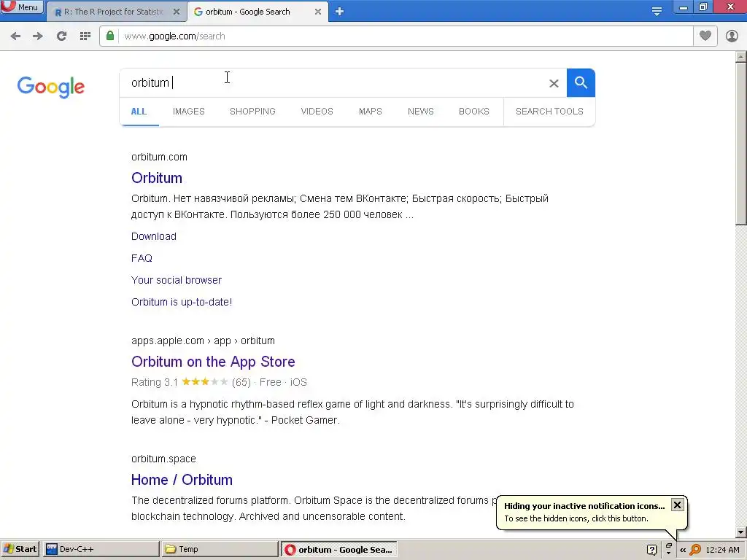Click Hiding your inactive notification icons balloon
The height and width of the screenshot is (560, 747).
pyautogui.click(x=584, y=506)
